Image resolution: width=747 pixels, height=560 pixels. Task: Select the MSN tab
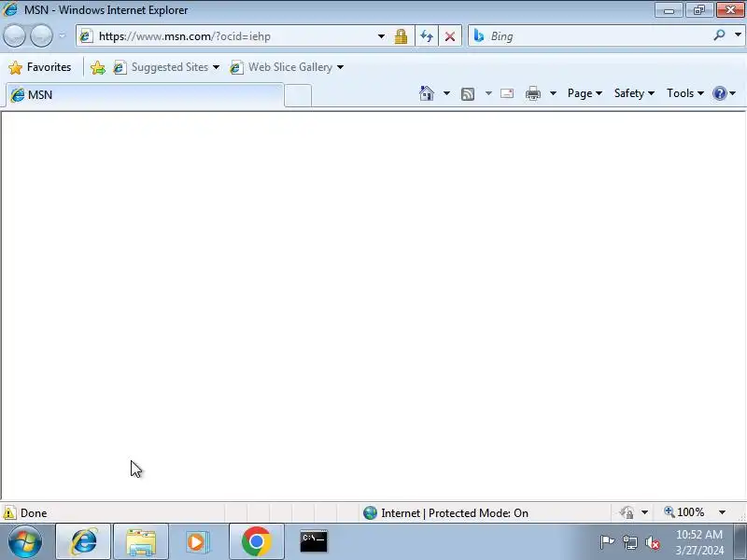[x=146, y=95]
